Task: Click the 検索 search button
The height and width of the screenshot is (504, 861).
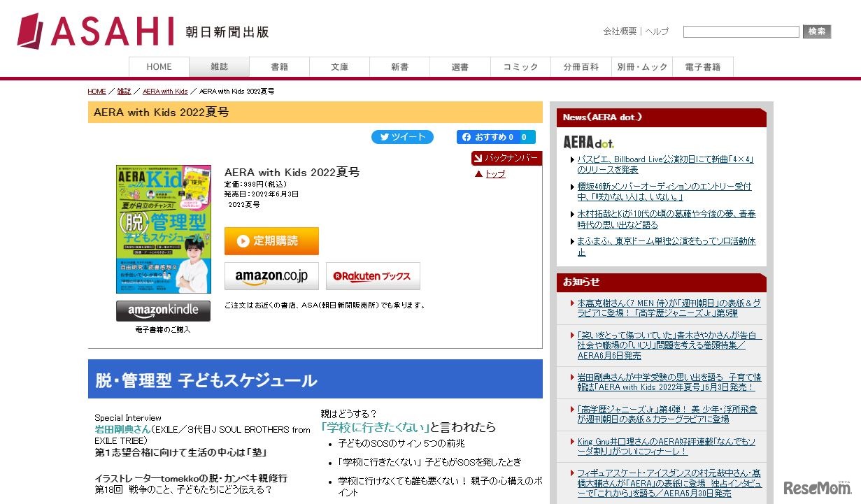Action: (x=816, y=31)
